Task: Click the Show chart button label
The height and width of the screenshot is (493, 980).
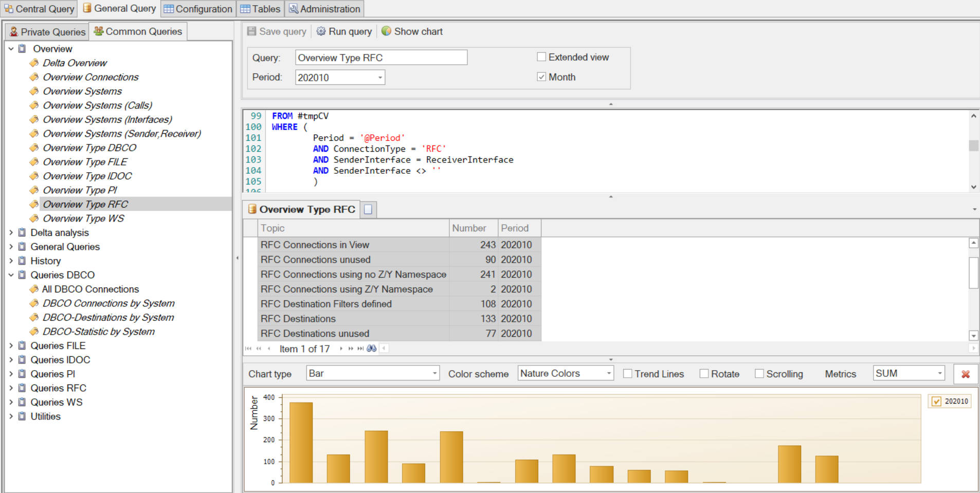Action: tap(418, 31)
